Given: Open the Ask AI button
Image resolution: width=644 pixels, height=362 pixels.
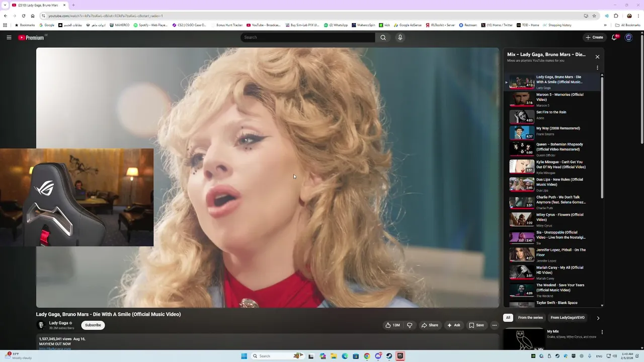Looking at the screenshot, I should click(x=453, y=325).
